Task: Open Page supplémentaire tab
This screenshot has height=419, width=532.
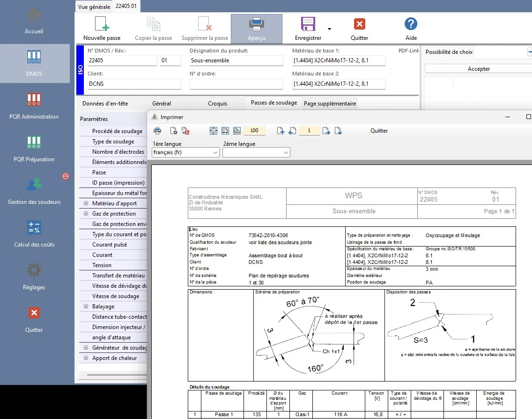Action: (x=330, y=103)
